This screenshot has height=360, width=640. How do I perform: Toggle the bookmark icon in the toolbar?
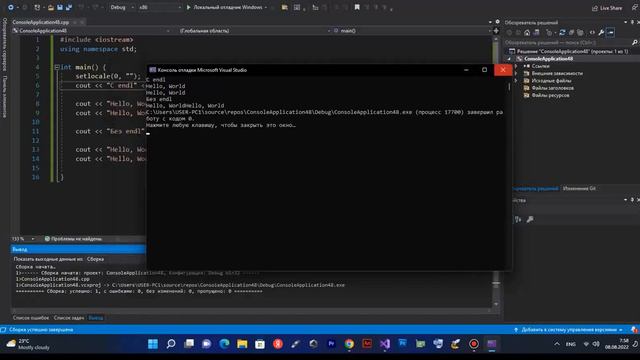click(x=357, y=7)
